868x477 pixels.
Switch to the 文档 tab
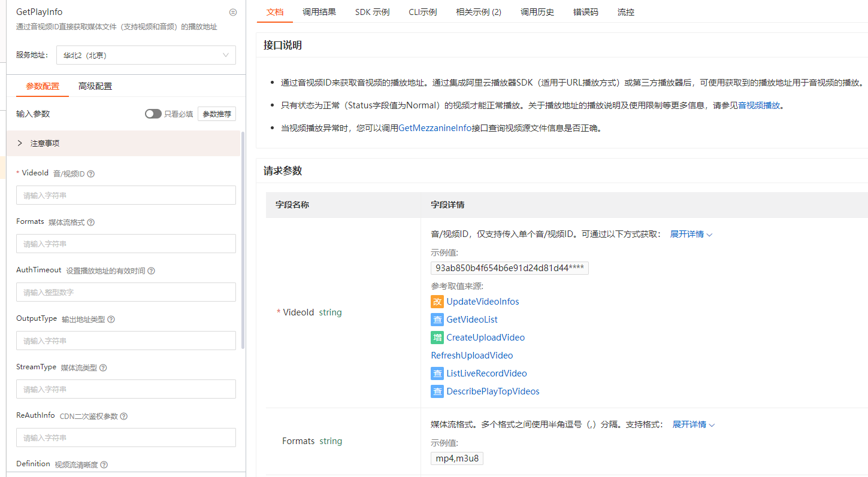[275, 12]
